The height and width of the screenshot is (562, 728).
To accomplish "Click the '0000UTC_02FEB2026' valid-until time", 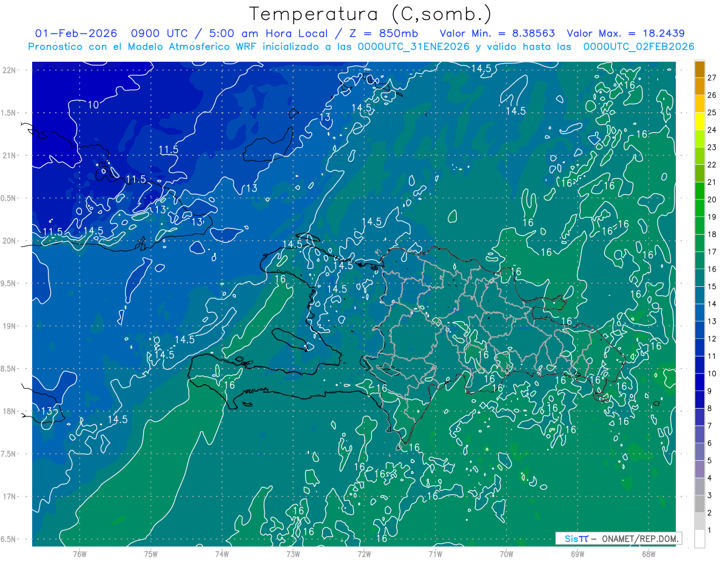I will 639,47.
